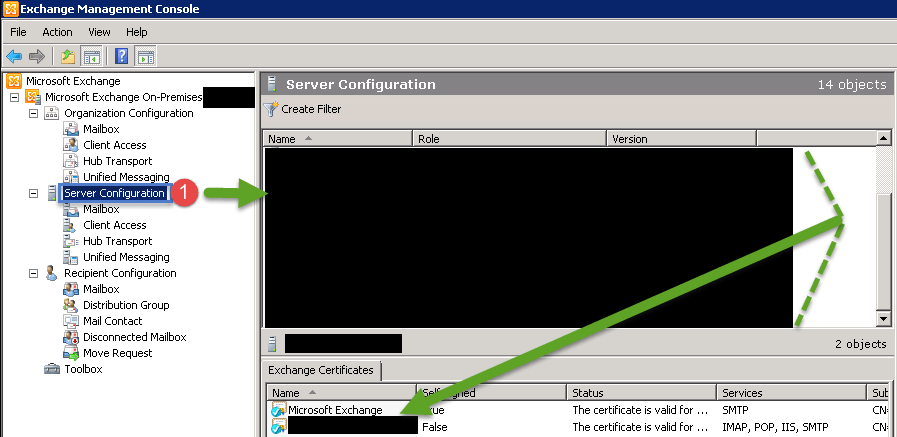Viewport: 897px width, 437px height.
Task: Sort certificates by the Status column header
Action: (x=642, y=393)
